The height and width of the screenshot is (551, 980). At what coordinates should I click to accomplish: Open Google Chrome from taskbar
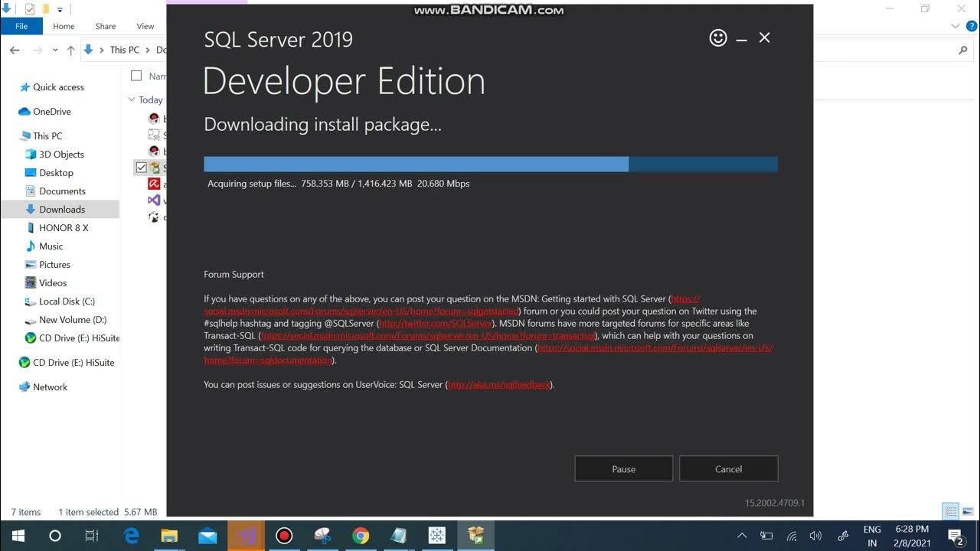pyautogui.click(x=361, y=536)
